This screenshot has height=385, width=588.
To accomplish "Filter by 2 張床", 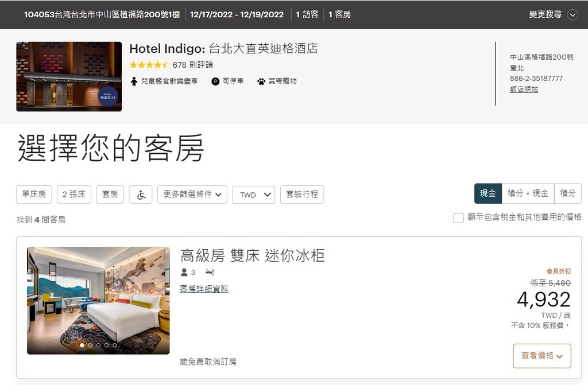I will pyautogui.click(x=74, y=194).
